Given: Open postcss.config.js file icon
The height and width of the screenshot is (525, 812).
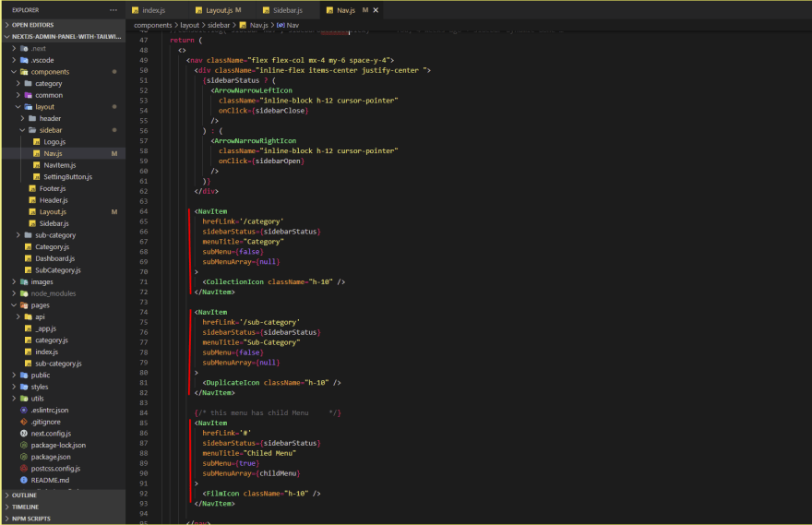Looking at the screenshot, I should coord(24,469).
